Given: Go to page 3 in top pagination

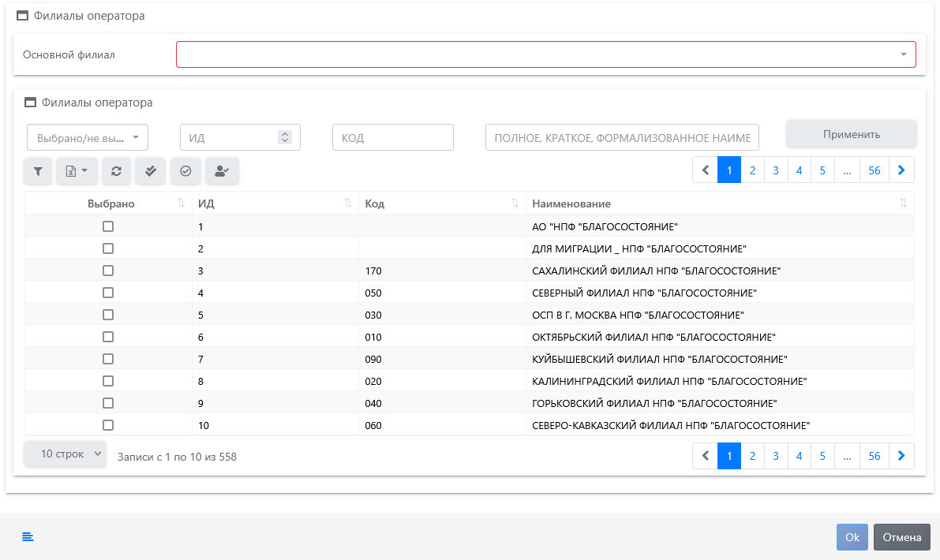Looking at the screenshot, I should click(776, 170).
